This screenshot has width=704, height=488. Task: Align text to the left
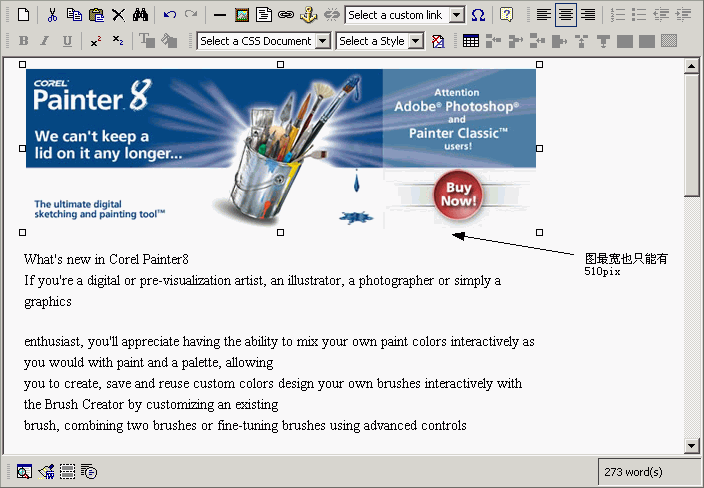click(544, 15)
